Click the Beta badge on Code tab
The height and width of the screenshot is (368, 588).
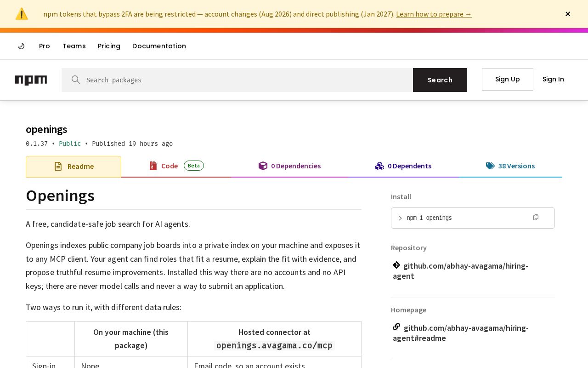click(x=194, y=166)
